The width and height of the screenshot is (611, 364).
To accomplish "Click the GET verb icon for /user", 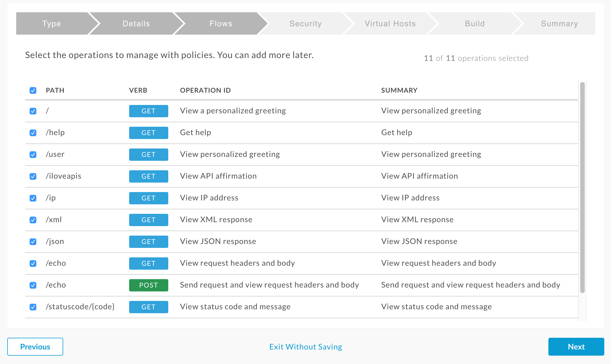I will point(148,154).
